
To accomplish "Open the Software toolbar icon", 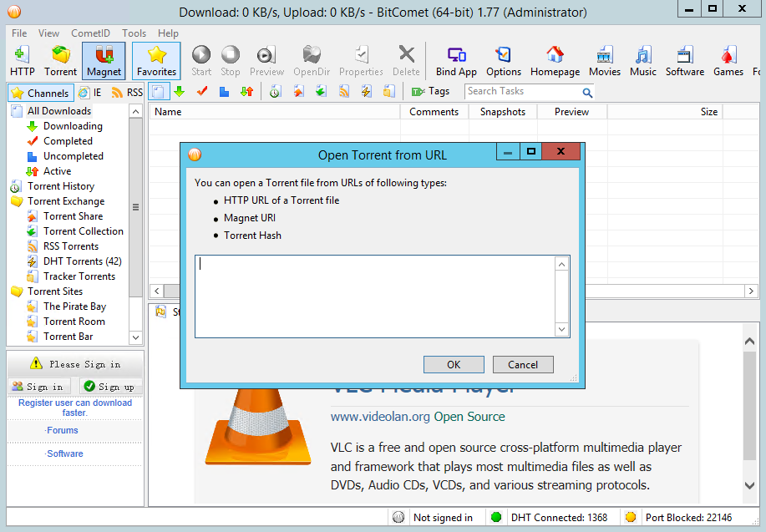I will point(685,61).
